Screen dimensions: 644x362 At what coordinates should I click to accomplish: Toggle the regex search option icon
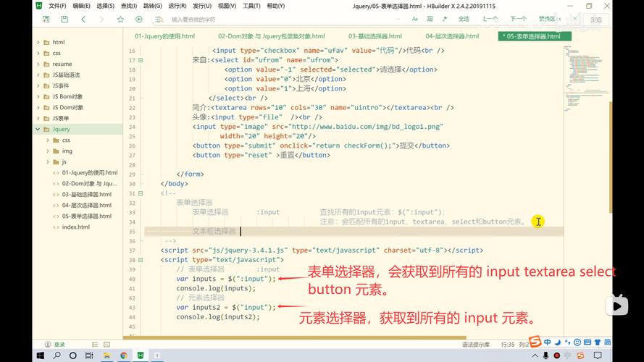point(445,19)
